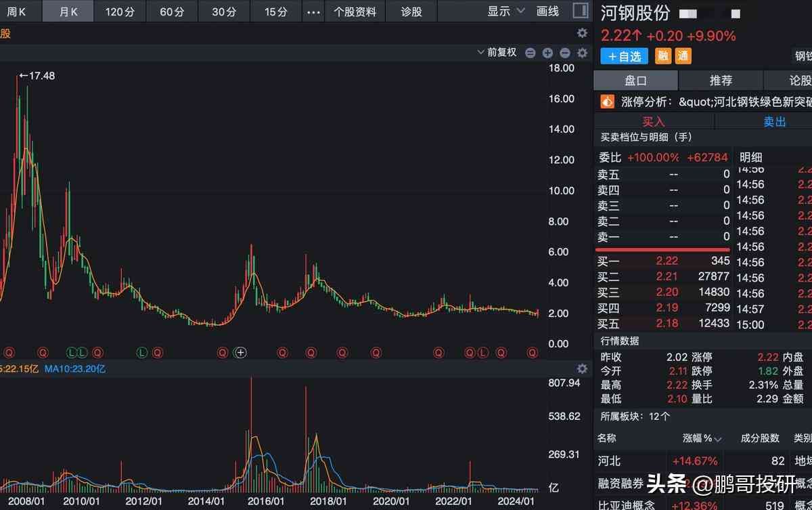Click the plus zoom-in chart icon
The image size is (812, 510).
coord(547,53)
